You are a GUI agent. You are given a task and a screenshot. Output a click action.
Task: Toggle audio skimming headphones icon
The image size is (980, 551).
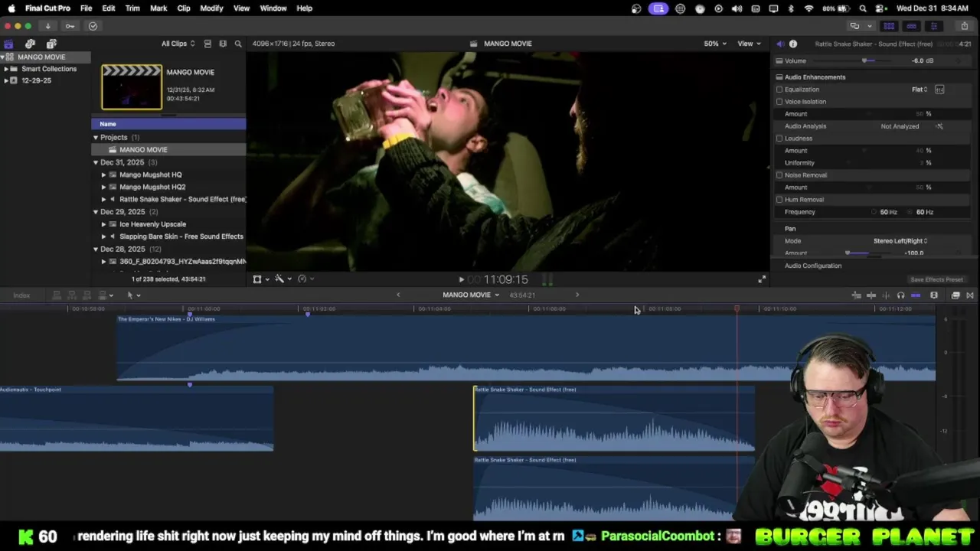[x=900, y=295]
